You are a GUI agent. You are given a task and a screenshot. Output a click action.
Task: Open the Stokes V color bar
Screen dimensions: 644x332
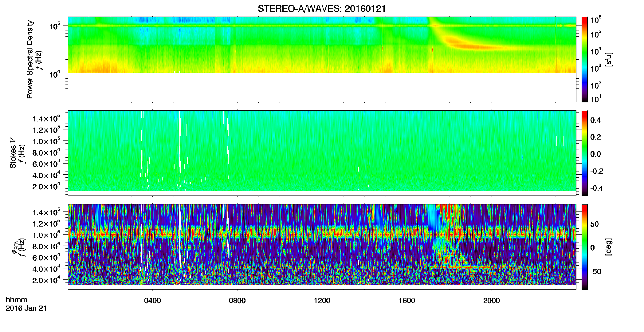point(585,153)
